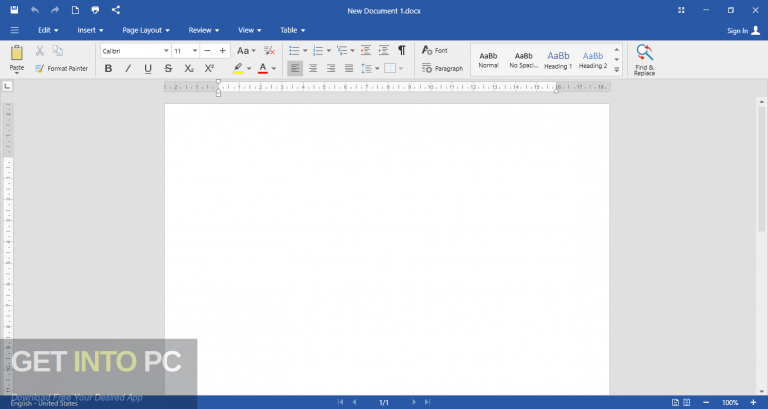Toggle Italic formatting

[128, 69]
